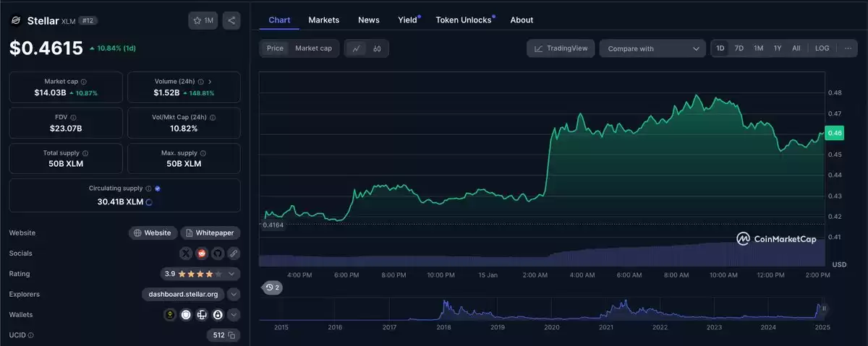This screenshot has height=346, width=868.
Task: Open TradingView chart button
Action: pyautogui.click(x=561, y=48)
